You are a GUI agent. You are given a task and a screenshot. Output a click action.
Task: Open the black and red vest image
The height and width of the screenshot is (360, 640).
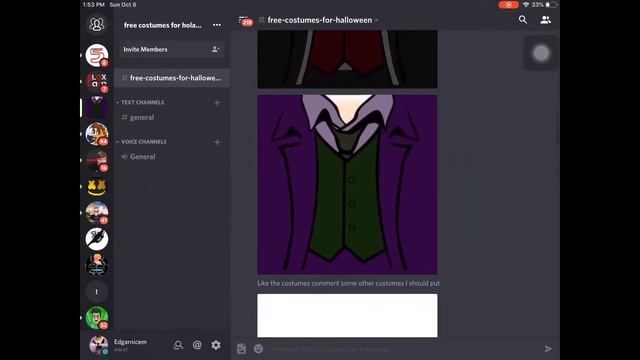coord(347,59)
